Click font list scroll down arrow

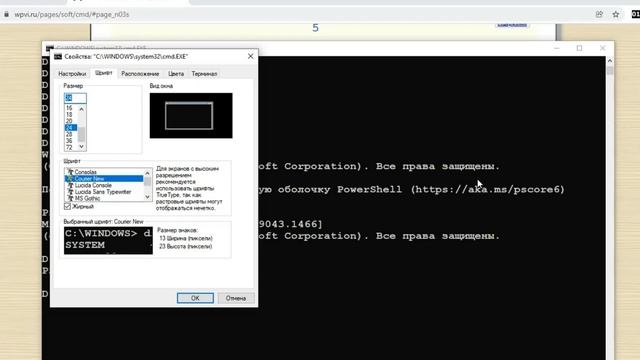pyautogui.click(x=147, y=197)
